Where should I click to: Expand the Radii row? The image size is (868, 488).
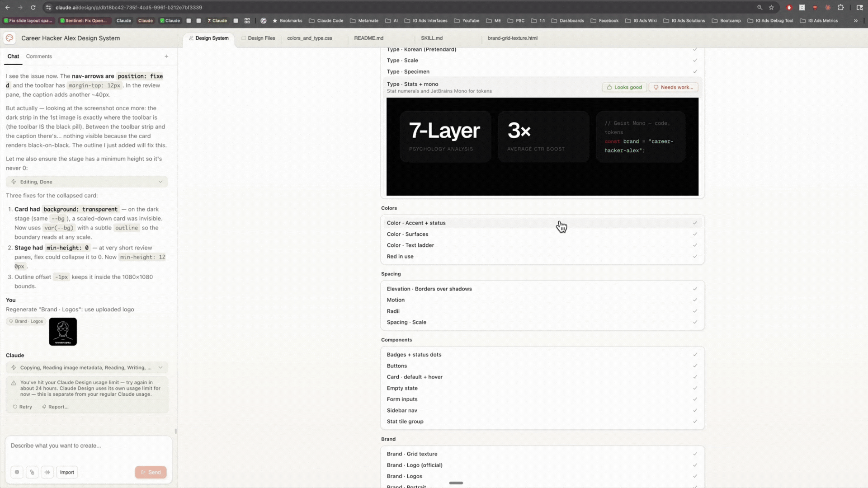[x=542, y=311]
